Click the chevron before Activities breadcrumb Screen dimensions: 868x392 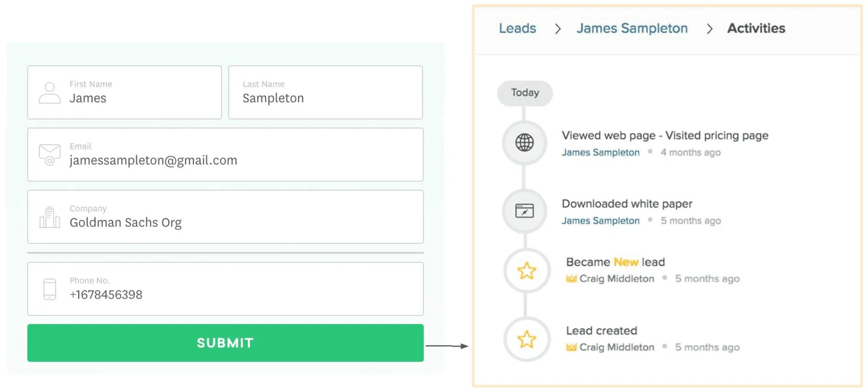coord(710,29)
